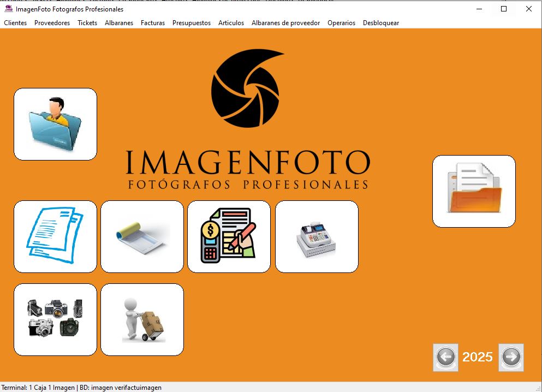Image resolution: width=542 pixels, height=392 pixels.
Task: Open the supplier figure with boxes icon
Action: click(x=142, y=319)
